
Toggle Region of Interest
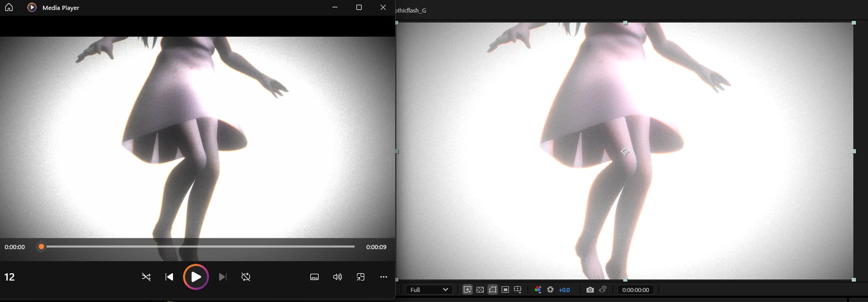click(505, 289)
